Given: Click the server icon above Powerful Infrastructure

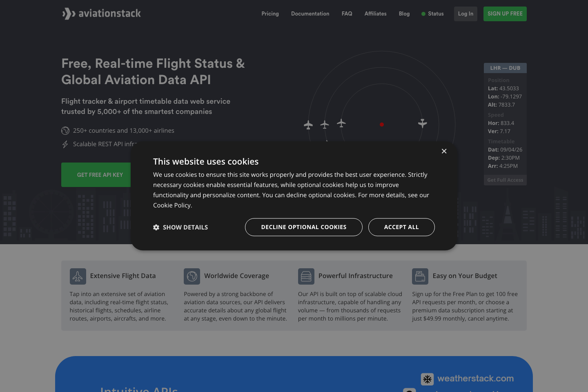Looking at the screenshot, I should click(x=306, y=276).
